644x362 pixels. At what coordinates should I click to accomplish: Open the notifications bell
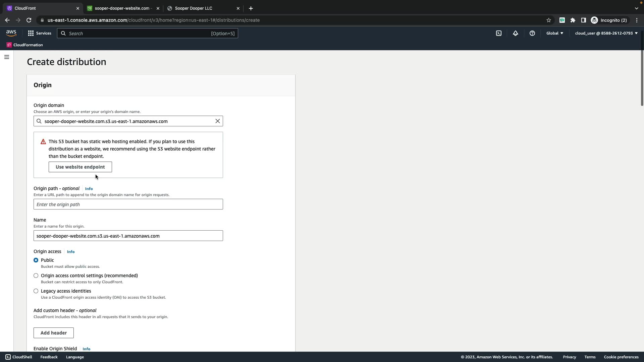[516, 33]
